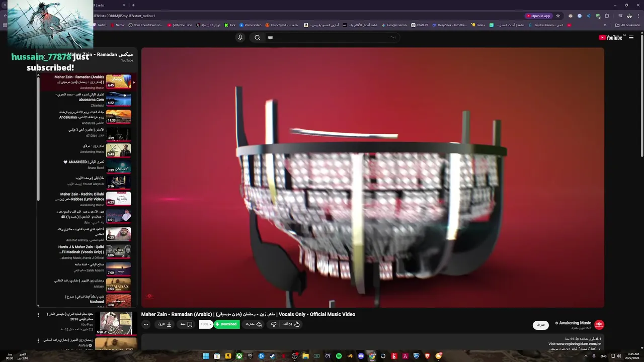The image size is (644, 362).
Task: Dislike the video with thumbs down
Action: [x=274, y=324]
